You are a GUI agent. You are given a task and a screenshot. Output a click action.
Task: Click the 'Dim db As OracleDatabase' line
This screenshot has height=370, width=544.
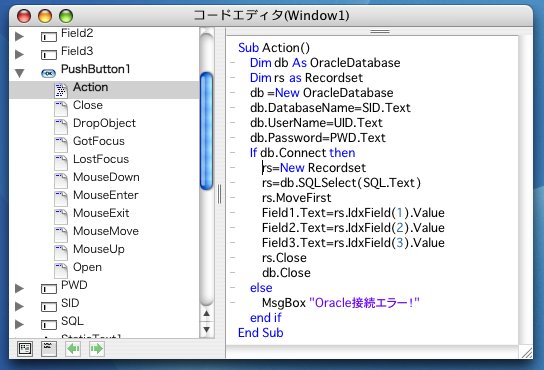pos(325,63)
